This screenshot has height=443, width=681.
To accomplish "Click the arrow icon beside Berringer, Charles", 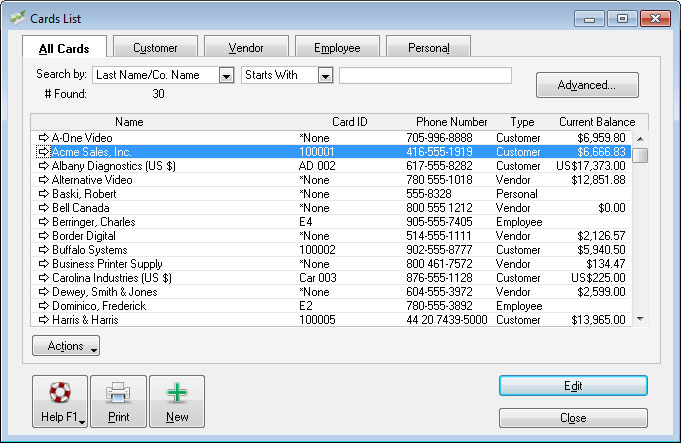I will [x=43, y=222].
